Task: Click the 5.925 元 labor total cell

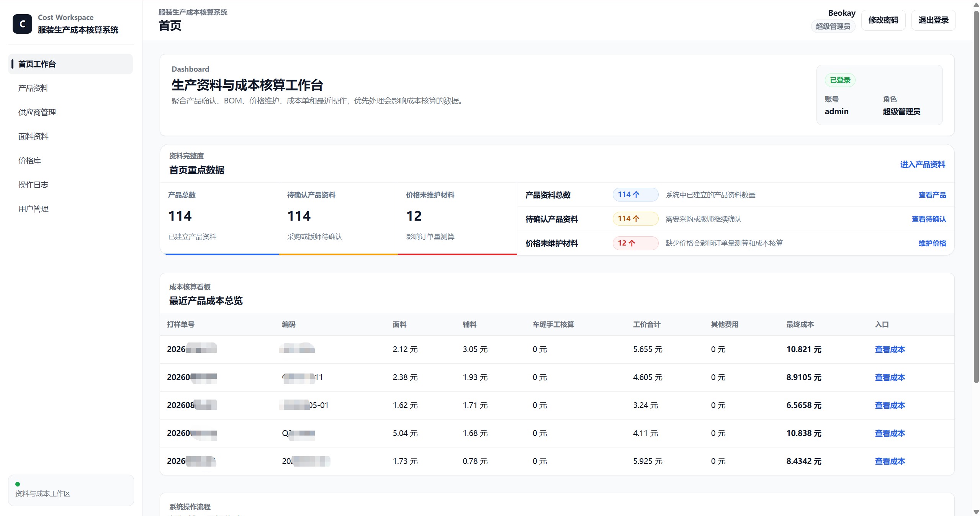Action: coord(648,461)
